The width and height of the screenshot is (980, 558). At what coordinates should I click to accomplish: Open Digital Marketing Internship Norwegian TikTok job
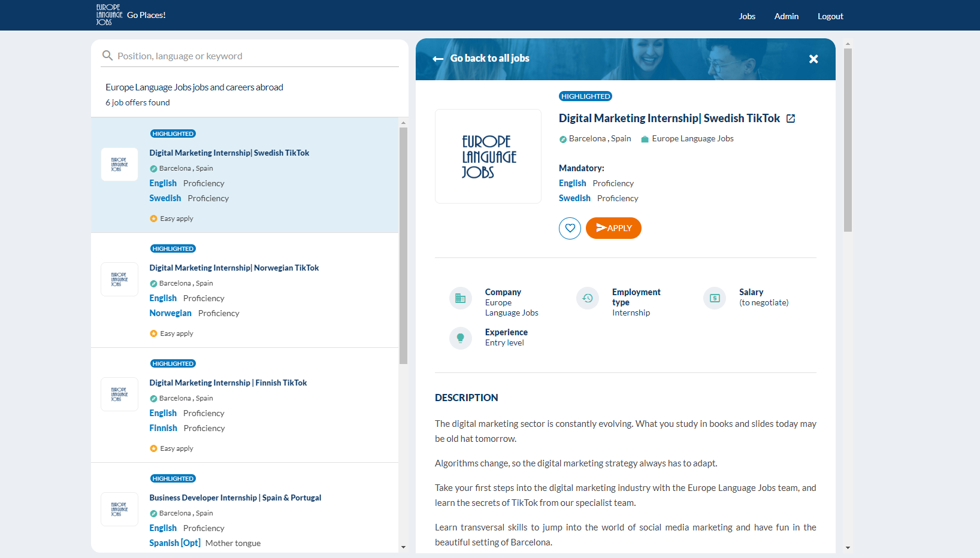point(234,268)
